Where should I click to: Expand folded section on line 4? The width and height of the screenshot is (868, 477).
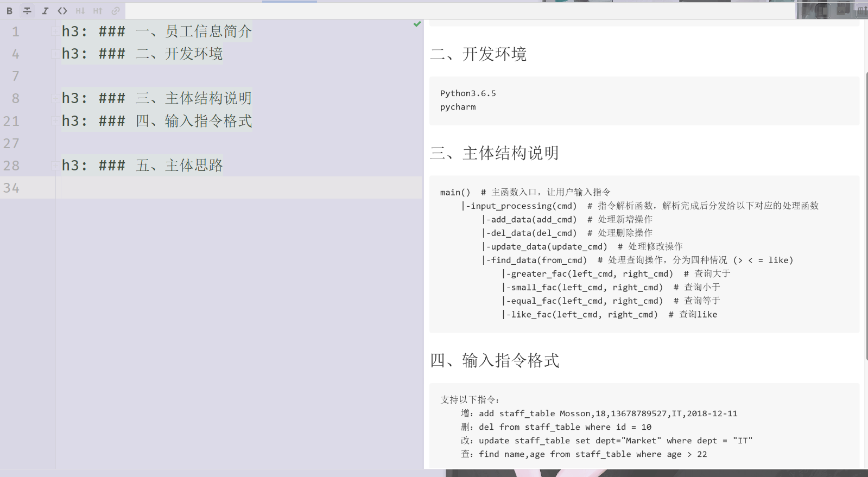pyautogui.click(x=55, y=54)
